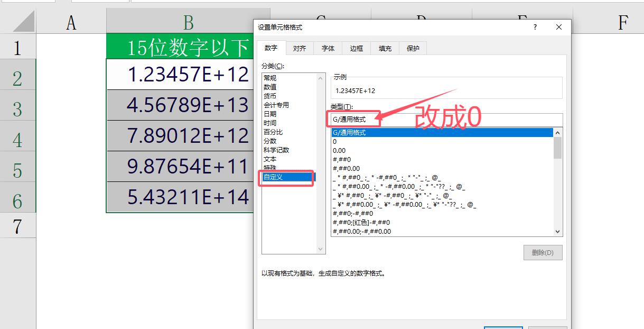Select cell 1.23457E+12 in column B

point(180,75)
